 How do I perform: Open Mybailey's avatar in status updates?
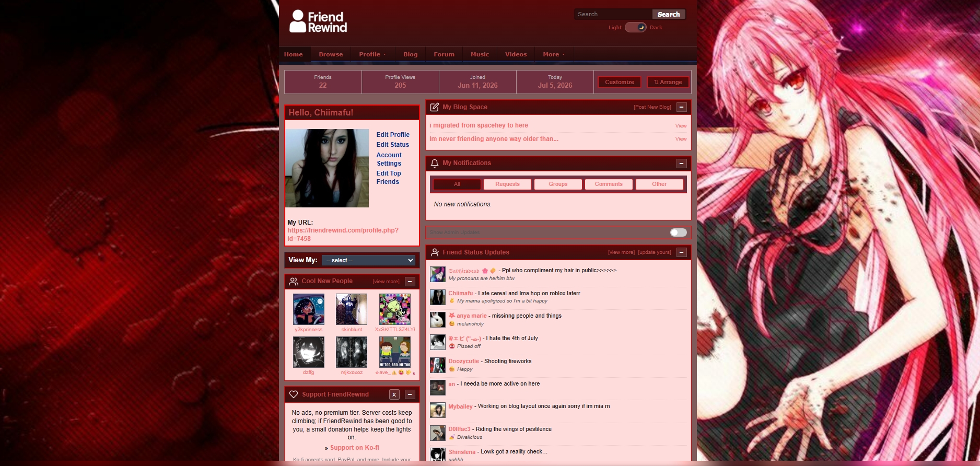[x=438, y=410]
